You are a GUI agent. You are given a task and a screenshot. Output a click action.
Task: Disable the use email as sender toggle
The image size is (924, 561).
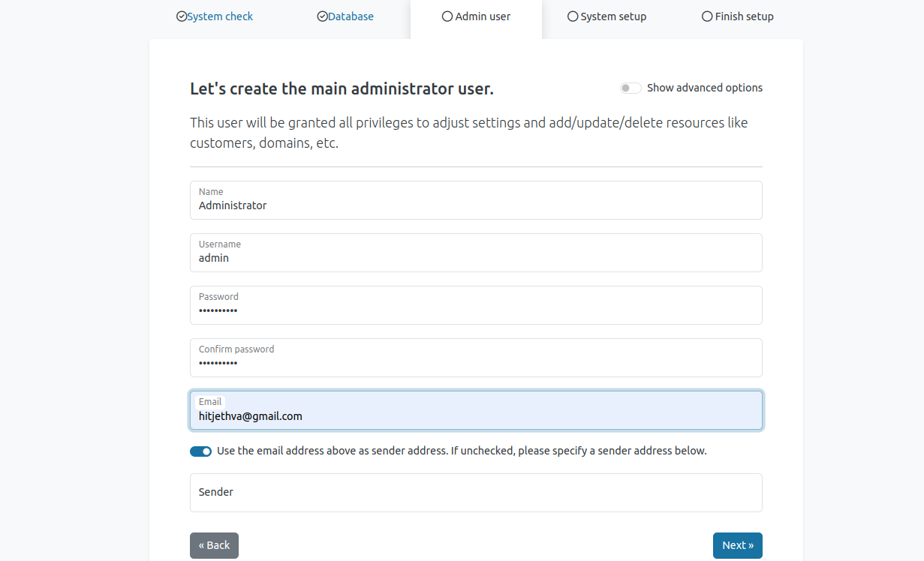(x=200, y=451)
